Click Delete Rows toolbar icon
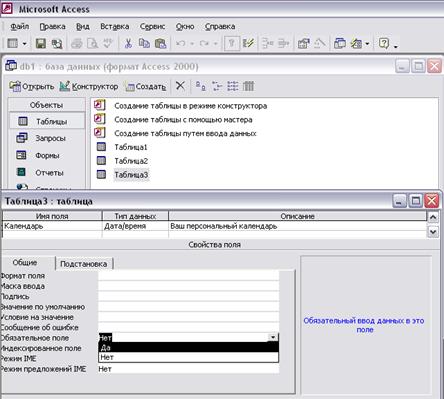Image resolution: width=444 pixels, height=399 pixels. pyautogui.click(x=283, y=43)
